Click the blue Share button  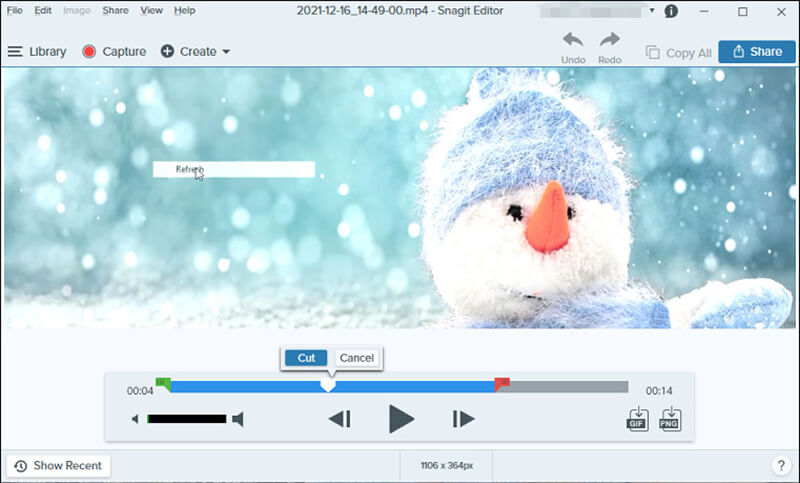[757, 52]
